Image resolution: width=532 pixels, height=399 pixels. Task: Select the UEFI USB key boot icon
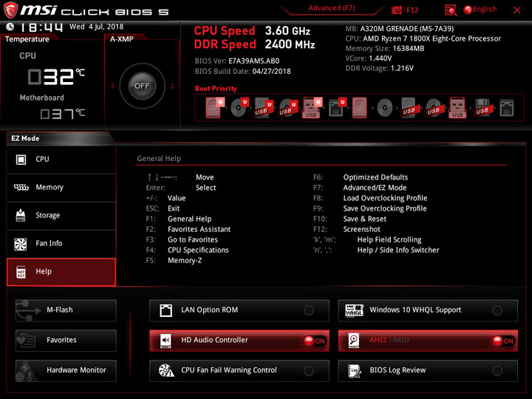tap(312, 108)
